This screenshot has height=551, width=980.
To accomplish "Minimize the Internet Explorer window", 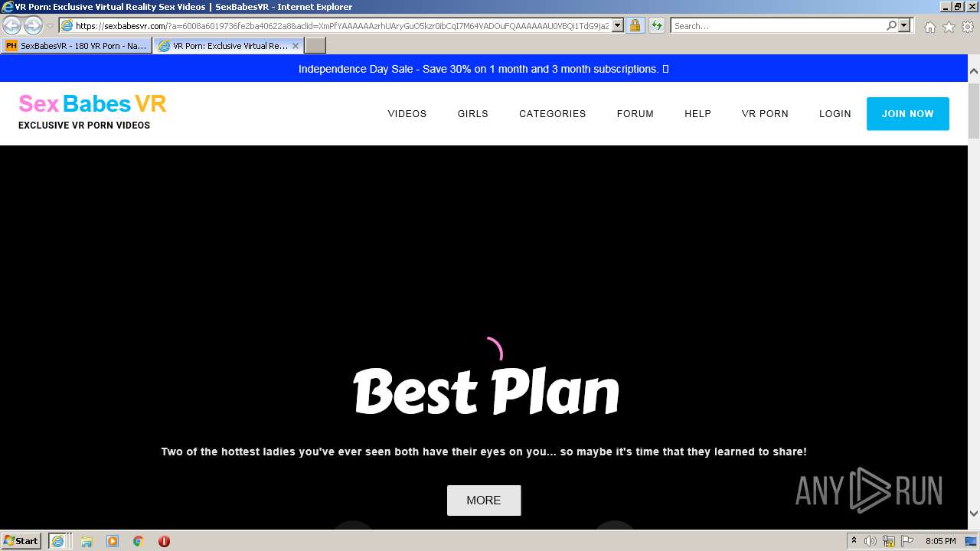I will point(946,6).
